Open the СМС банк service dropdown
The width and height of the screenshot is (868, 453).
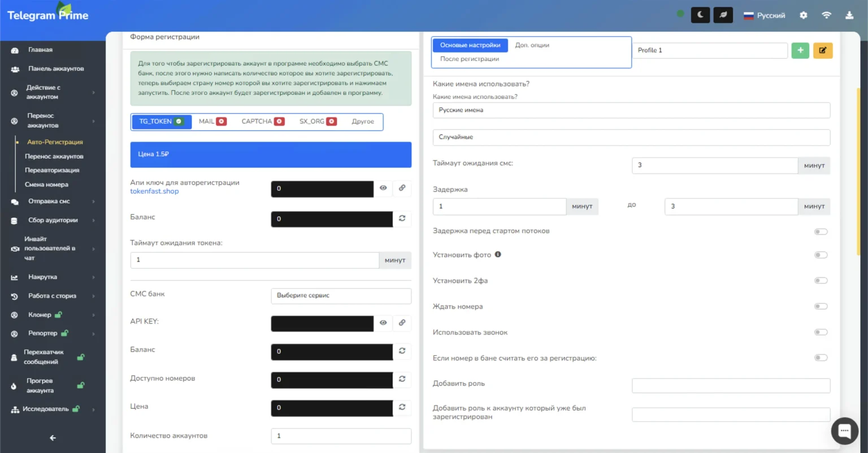[341, 295]
